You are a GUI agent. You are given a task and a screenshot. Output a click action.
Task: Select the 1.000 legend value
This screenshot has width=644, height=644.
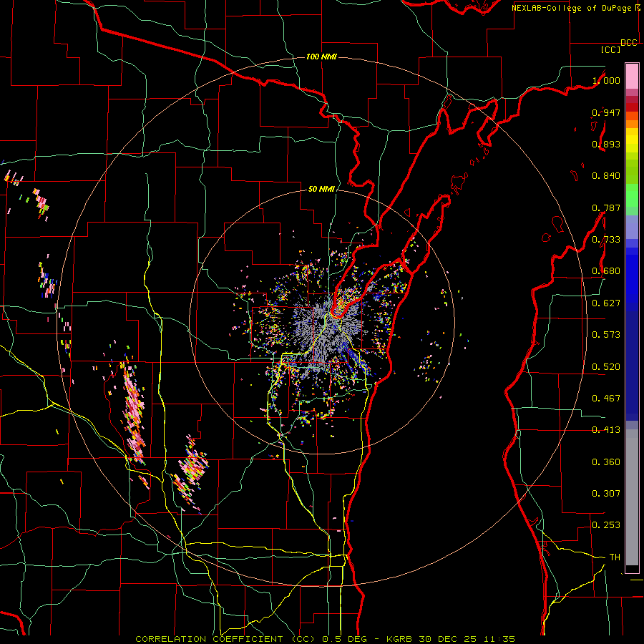pos(606,80)
